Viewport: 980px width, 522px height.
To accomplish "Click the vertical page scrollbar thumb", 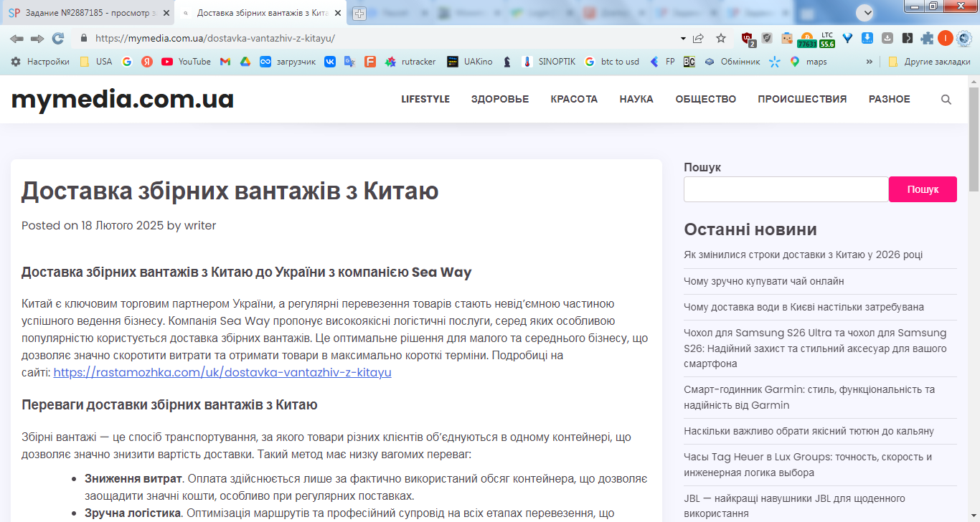I will [974, 138].
